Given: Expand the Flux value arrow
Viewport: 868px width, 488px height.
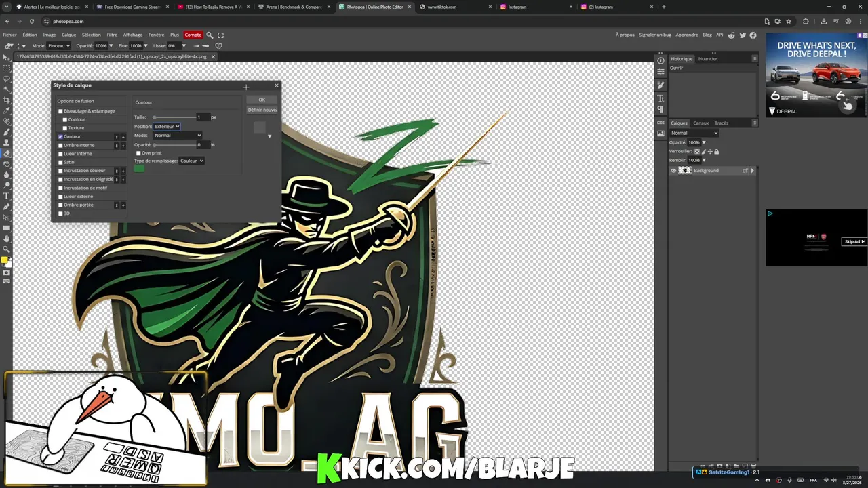Looking at the screenshot, I should (x=145, y=46).
